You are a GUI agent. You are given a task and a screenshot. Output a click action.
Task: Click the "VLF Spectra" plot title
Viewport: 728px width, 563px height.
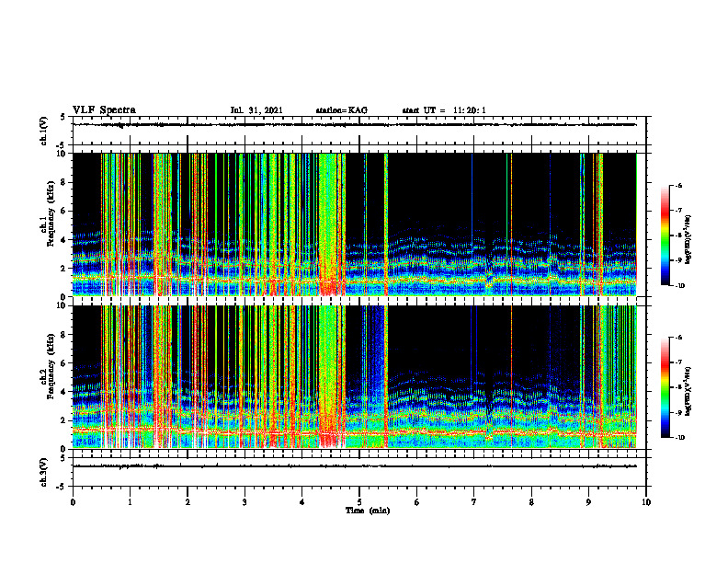pyautogui.click(x=104, y=110)
